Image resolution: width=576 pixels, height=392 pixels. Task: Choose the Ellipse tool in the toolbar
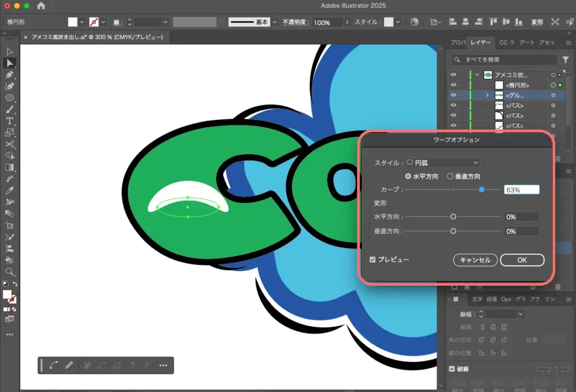[10, 98]
